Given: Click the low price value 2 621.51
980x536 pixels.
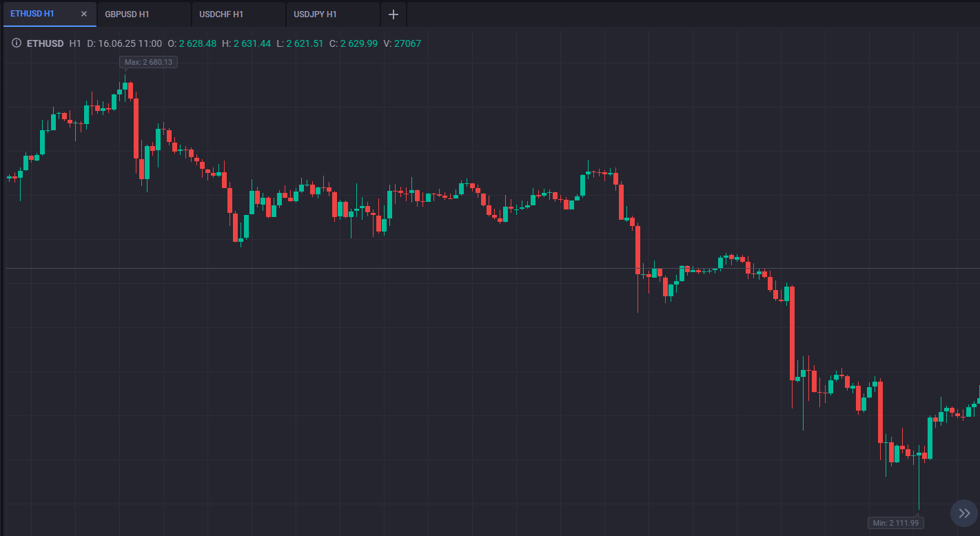Looking at the screenshot, I should coord(305,43).
